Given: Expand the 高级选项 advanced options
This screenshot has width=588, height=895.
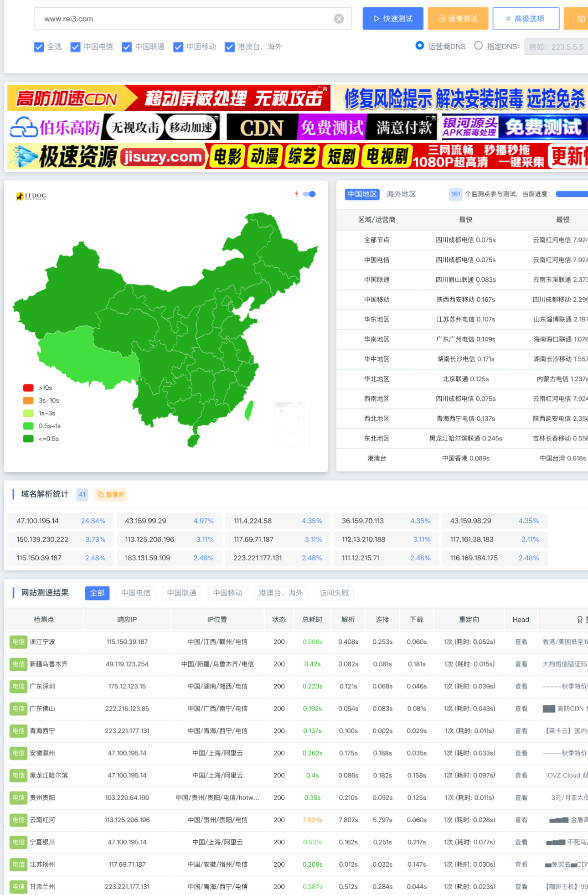Looking at the screenshot, I should tap(526, 19).
